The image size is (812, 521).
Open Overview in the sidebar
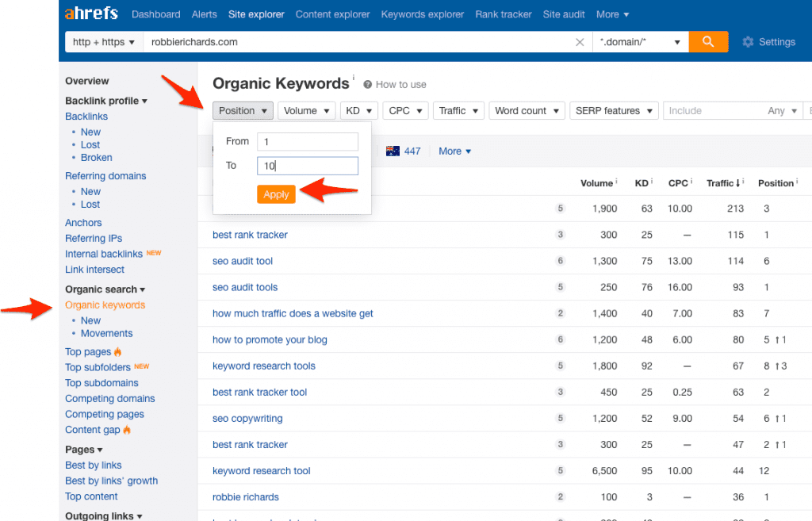click(87, 81)
